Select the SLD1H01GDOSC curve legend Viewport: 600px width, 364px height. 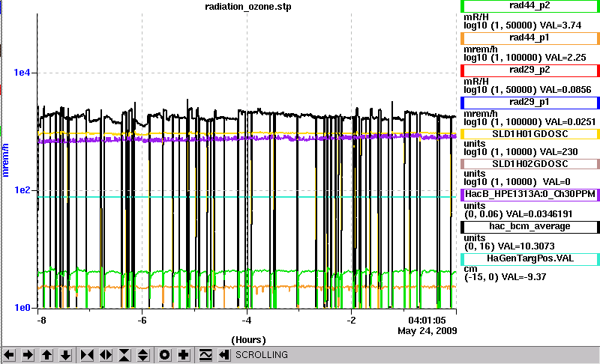click(x=530, y=134)
